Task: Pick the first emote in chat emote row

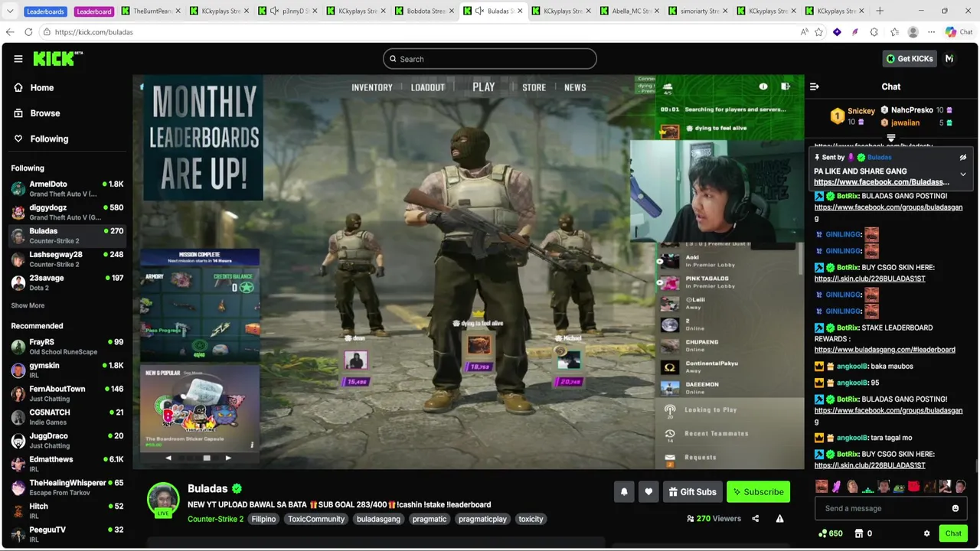Action: click(x=822, y=487)
